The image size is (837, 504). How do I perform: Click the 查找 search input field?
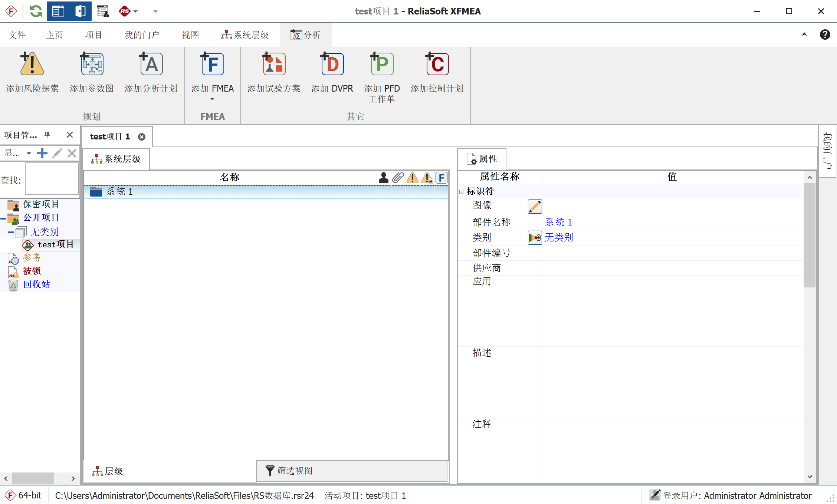(x=52, y=179)
